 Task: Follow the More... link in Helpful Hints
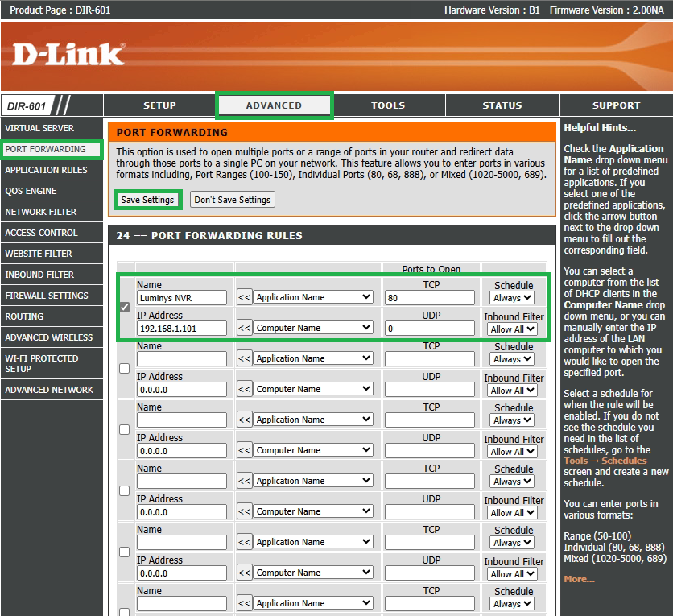coord(579,579)
